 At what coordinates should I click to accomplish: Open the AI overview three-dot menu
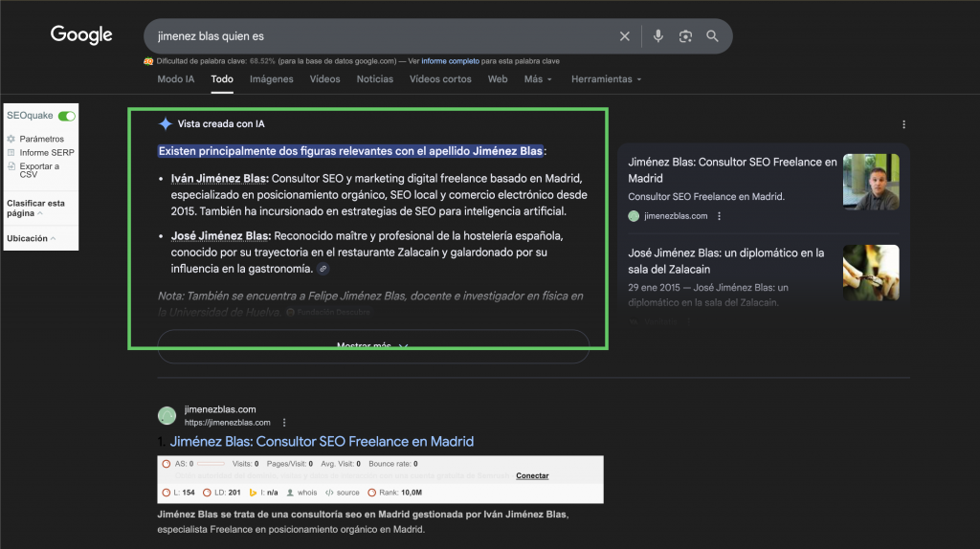coord(903,124)
